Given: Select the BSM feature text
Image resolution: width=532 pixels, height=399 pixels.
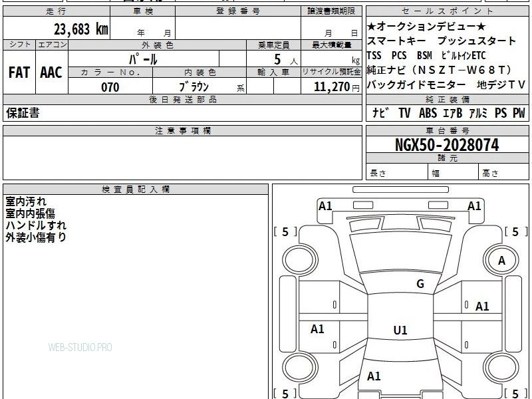Looking at the screenshot, I should [424, 55].
